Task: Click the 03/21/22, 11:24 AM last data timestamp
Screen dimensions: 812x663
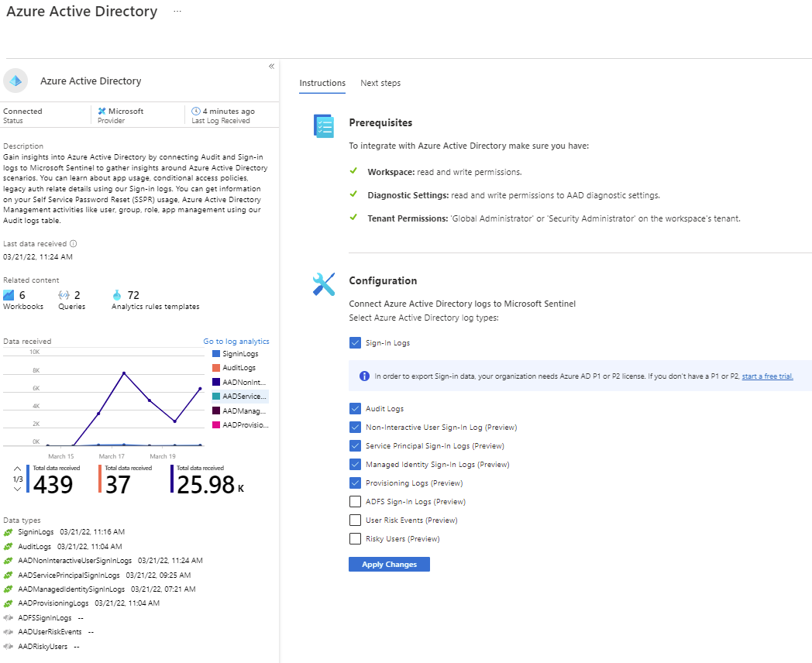Action: coord(38,256)
